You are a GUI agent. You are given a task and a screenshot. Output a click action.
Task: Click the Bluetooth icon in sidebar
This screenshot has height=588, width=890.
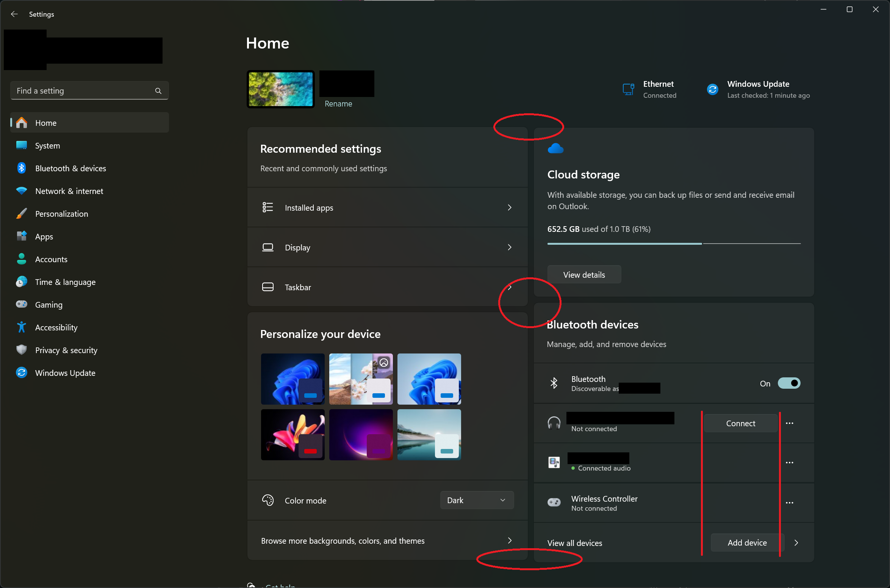[22, 168]
